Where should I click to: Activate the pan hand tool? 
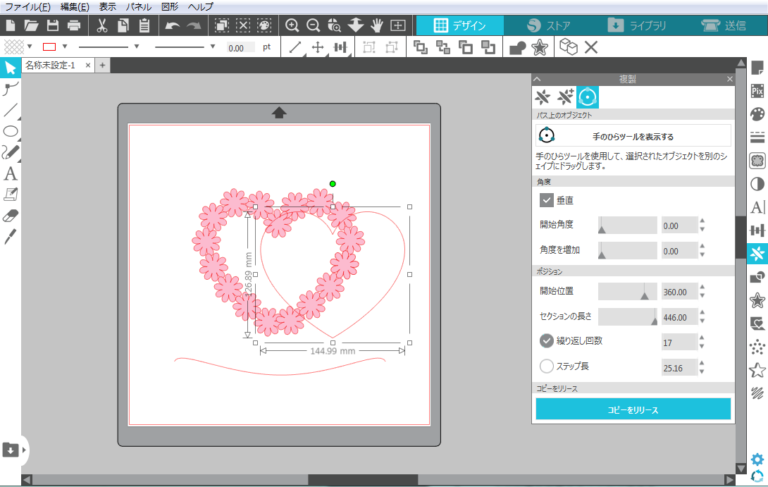[x=377, y=25]
